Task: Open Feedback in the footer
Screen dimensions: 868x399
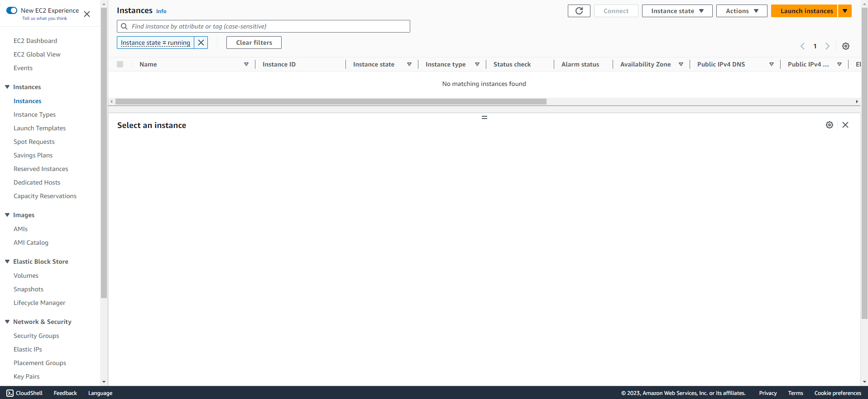Action: click(x=65, y=393)
